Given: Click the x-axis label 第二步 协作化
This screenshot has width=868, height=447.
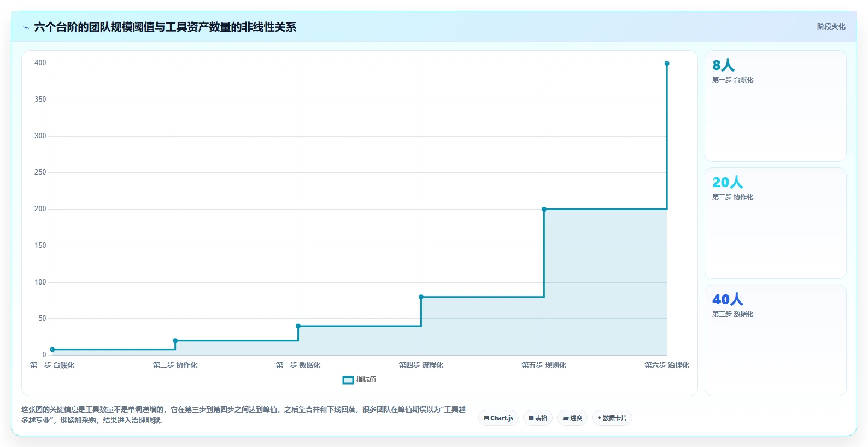Looking at the screenshot, I should (175, 365).
